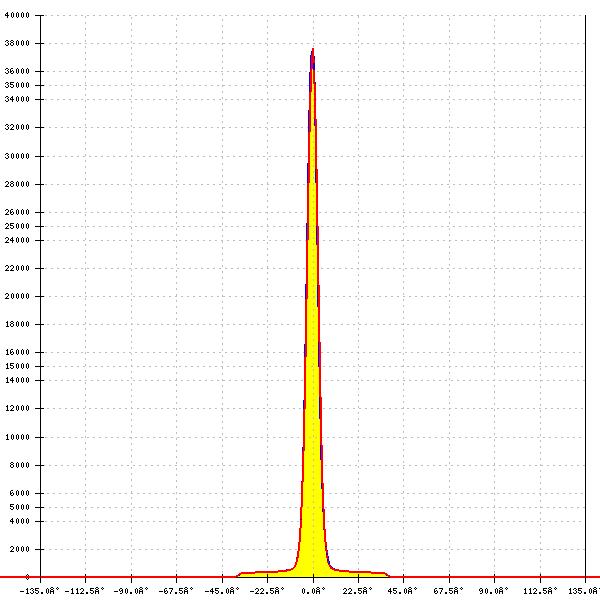
Task: Click the 30000 y-axis label
Action: pos(17,156)
